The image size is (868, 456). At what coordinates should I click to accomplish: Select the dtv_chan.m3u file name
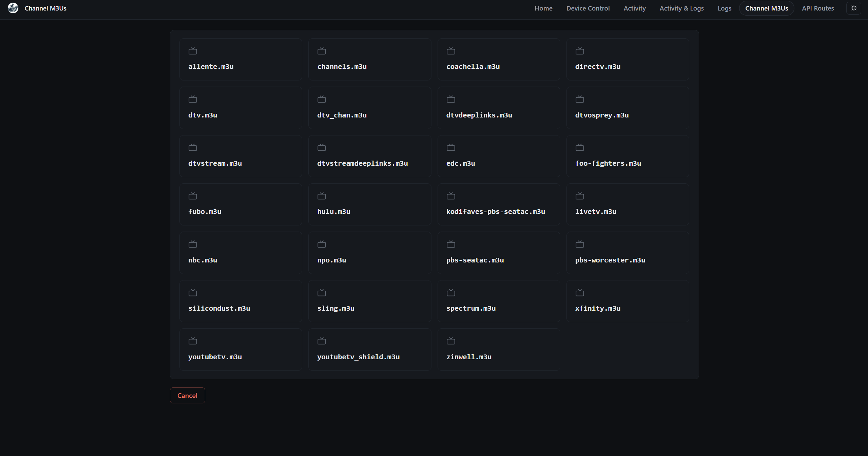coord(342,115)
